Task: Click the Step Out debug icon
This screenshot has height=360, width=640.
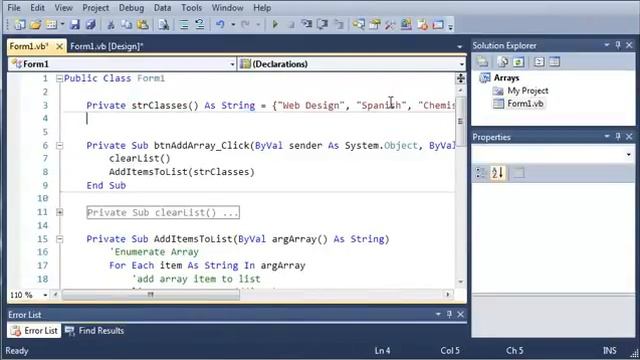Action: click(x=338, y=24)
